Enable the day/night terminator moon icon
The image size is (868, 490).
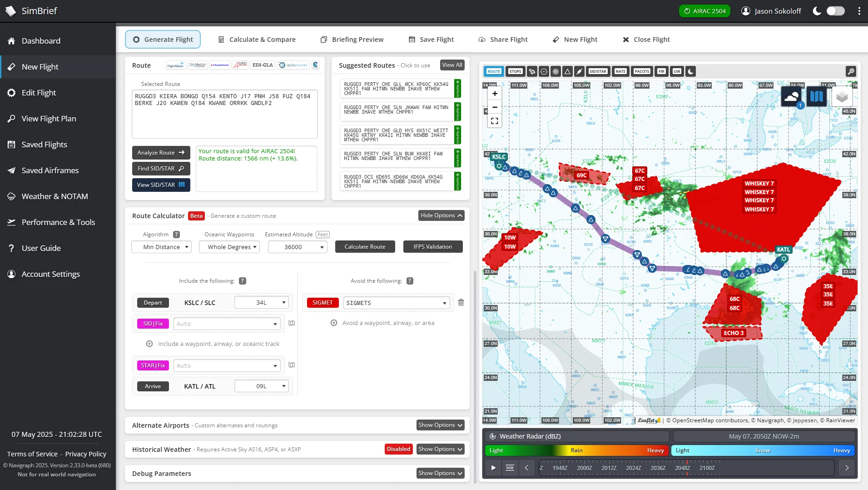point(689,71)
